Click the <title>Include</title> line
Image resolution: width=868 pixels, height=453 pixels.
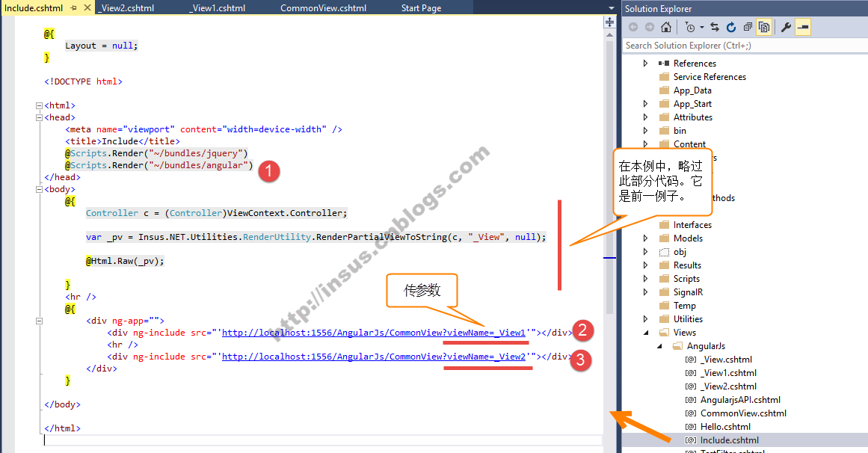[123, 141]
